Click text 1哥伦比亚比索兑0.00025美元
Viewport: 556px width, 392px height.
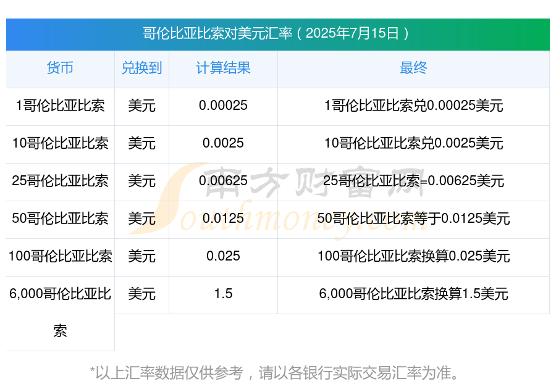point(413,106)
